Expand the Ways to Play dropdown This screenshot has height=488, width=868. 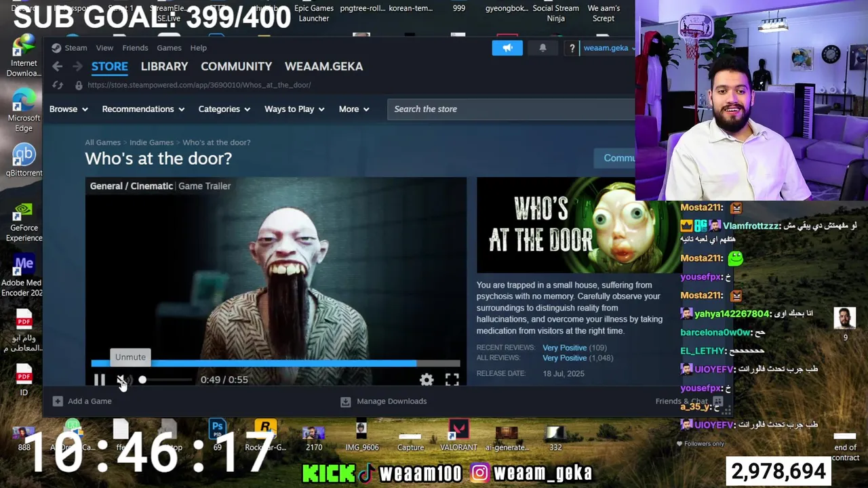click(x=294, y=109)
